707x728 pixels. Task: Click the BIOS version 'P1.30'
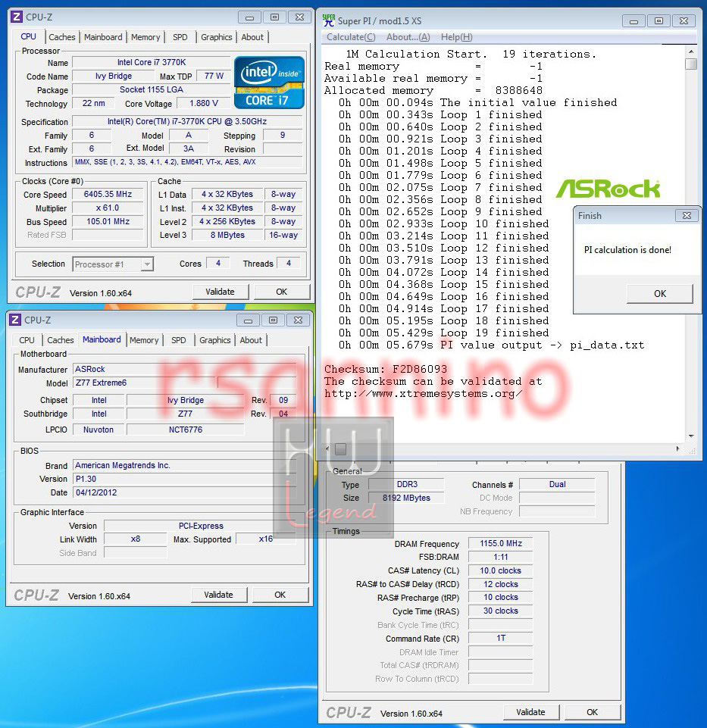pyautogui.click(x=185, y=479)
